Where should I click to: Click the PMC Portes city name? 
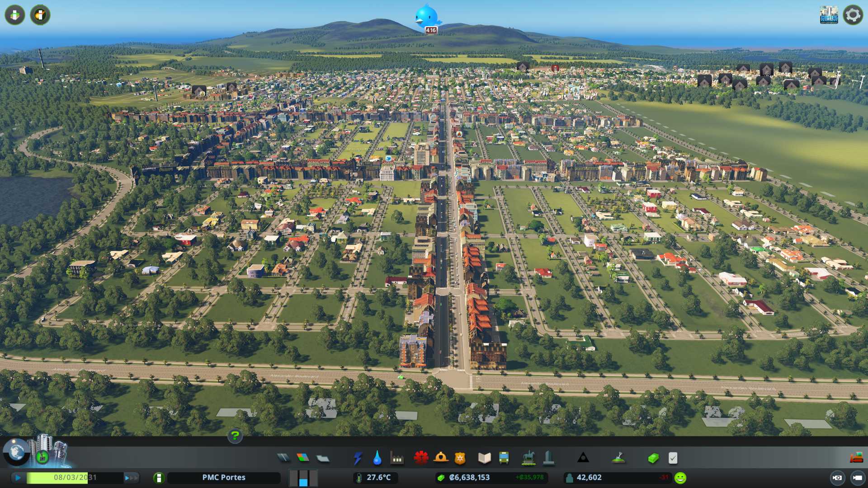pyautogui.click(x=224, y=478)
